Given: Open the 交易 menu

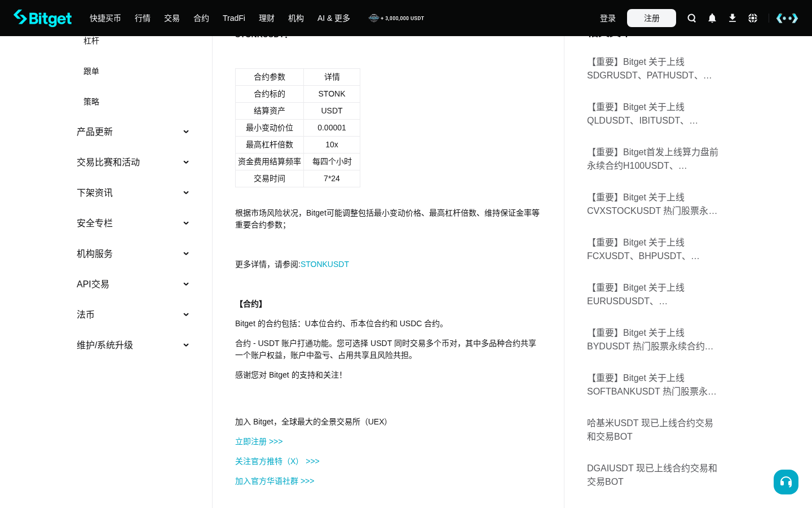Looking at the screenshot, I should pyautogui.click(x=172, y=18).
